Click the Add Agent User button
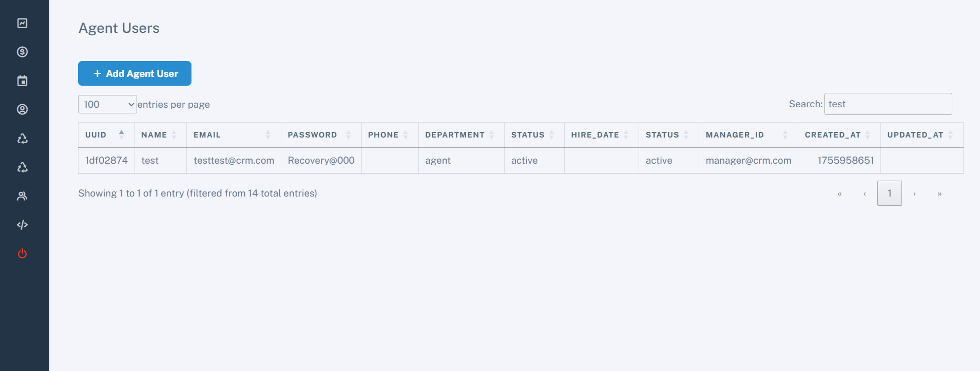The height and width of the screenshot is (371, 980). pos(134,73)
